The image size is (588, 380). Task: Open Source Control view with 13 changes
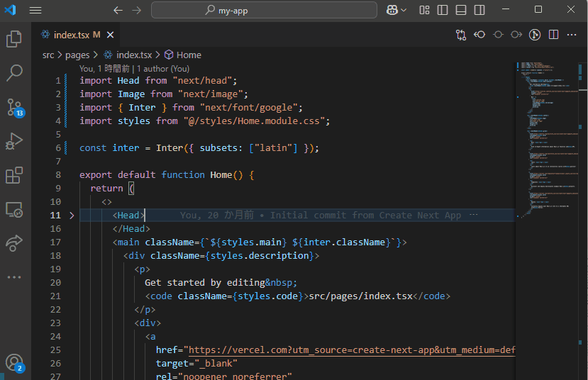(15, 108)
